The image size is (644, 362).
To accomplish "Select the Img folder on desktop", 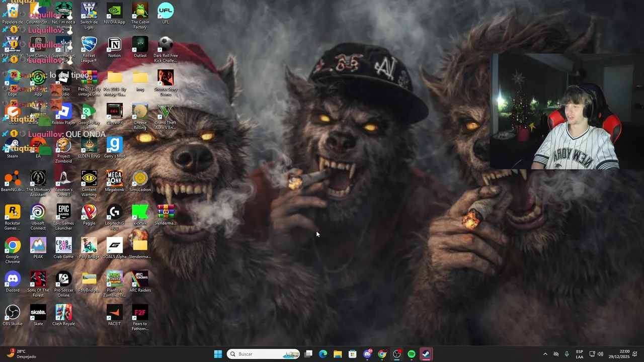I will point(140,81).
